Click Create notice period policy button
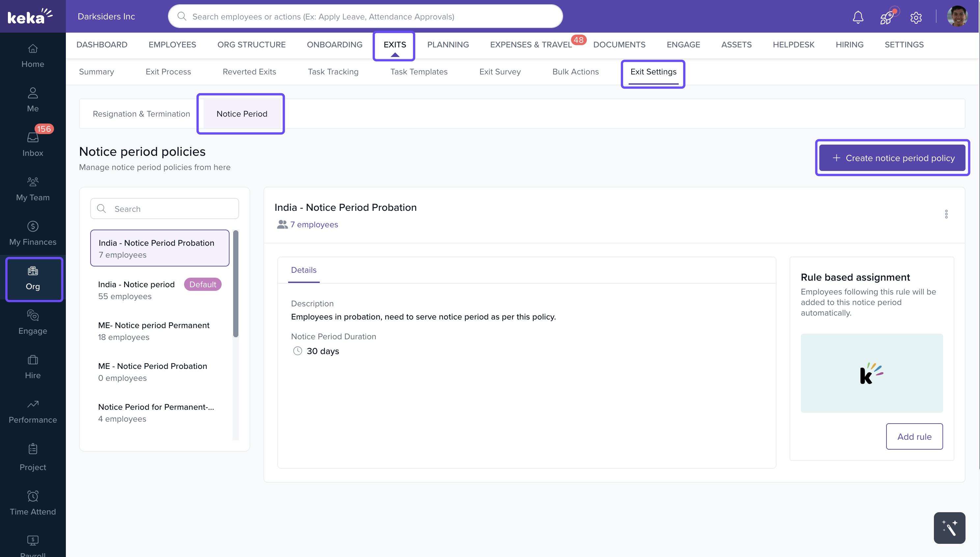The height and width of the screenshot is (557, 980). click(892, 157)
